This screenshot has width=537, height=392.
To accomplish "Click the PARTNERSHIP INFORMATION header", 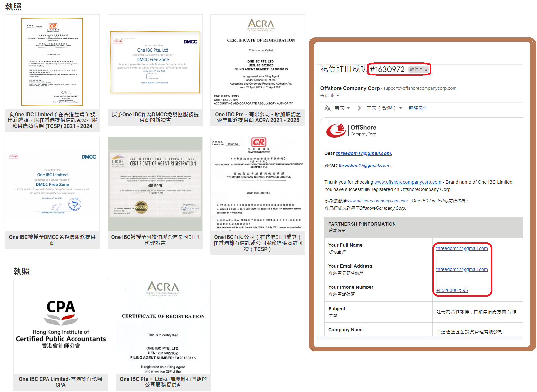I will (362, 224).
